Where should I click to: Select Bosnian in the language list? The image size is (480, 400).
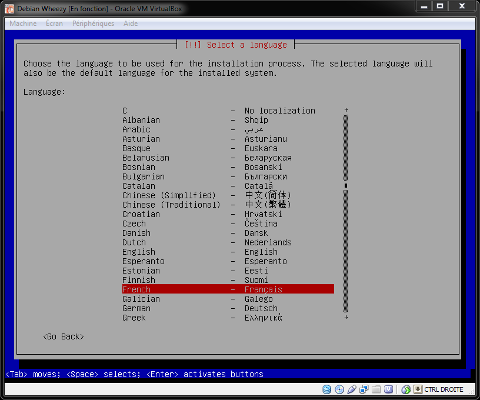pyautogui.click(x=228, y=167)
